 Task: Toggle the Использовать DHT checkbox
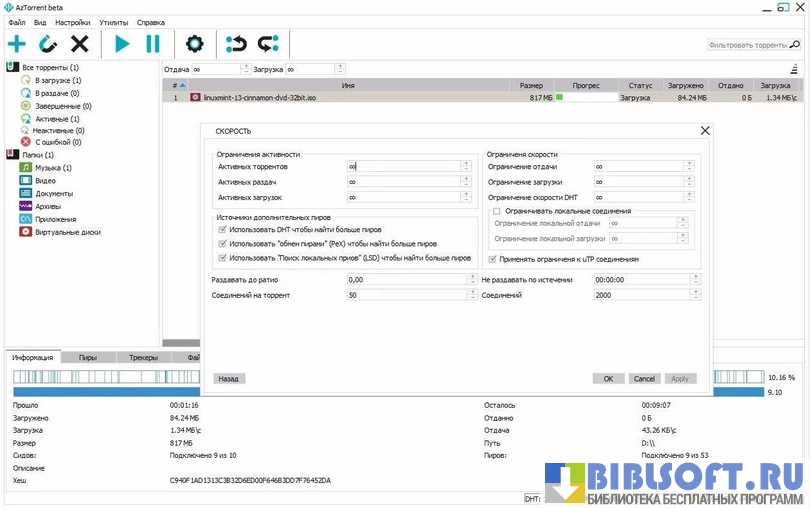click(x=222, y=229)
